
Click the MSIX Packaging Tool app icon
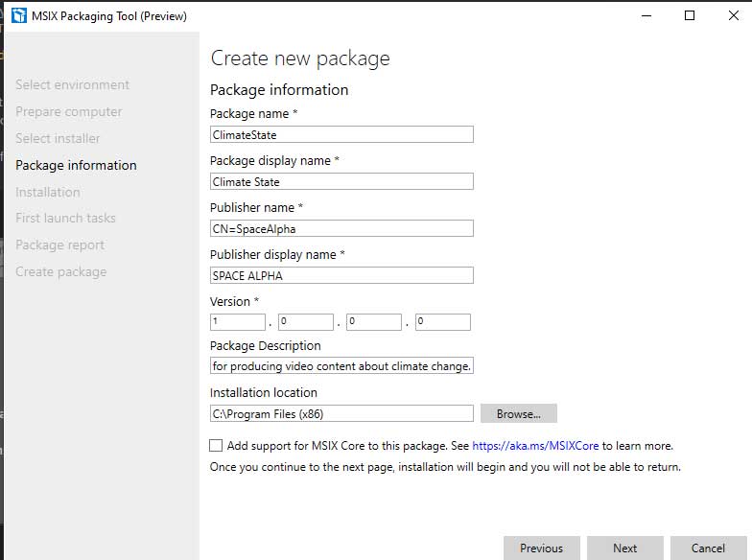click(18, 15)
